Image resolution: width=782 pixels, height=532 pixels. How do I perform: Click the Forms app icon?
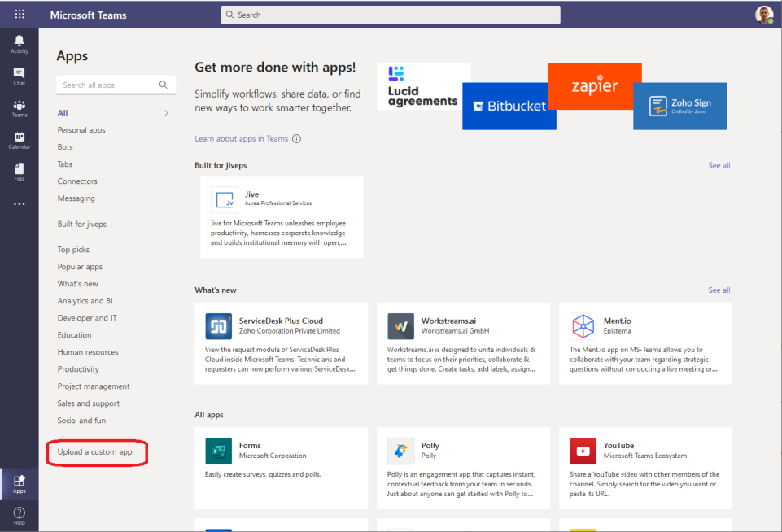click(x=218, y=451)
